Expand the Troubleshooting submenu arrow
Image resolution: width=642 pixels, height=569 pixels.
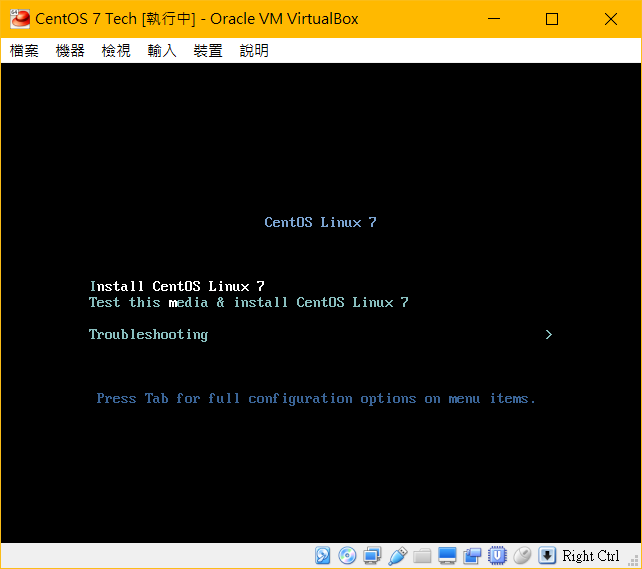coord(548,335)
